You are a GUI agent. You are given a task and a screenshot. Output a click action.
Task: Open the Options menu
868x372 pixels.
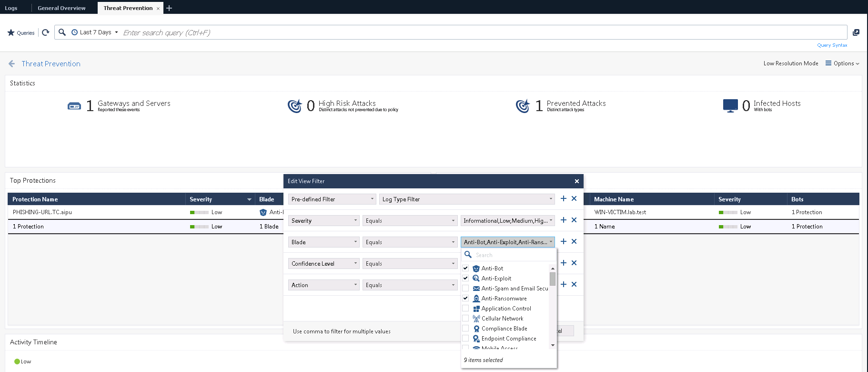click(842, 63)
